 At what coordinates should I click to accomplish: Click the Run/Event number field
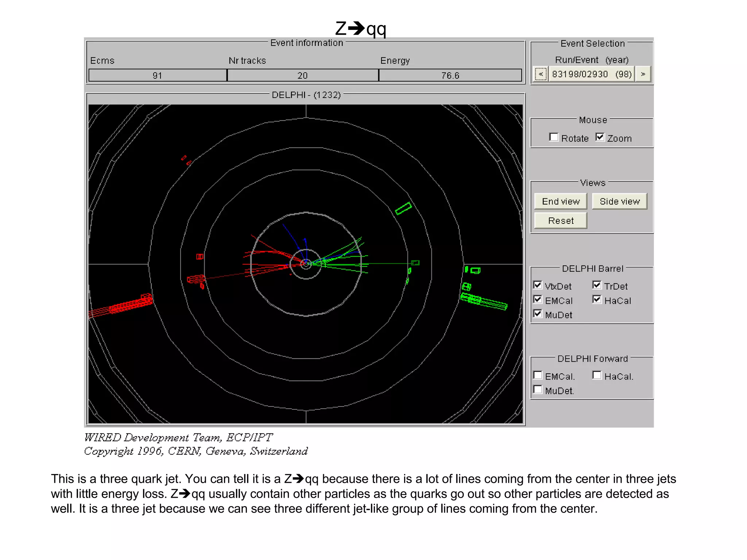click(591, 74)
